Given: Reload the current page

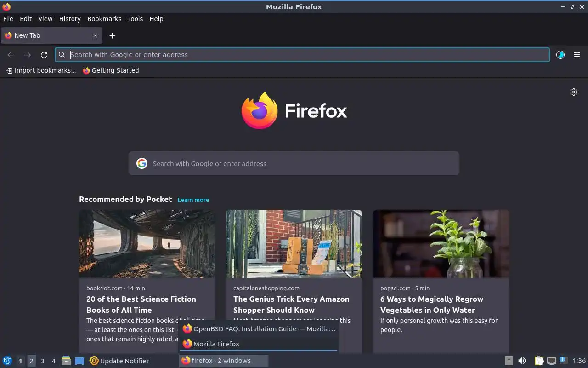Looking at the screenshot, I should 44,55.
